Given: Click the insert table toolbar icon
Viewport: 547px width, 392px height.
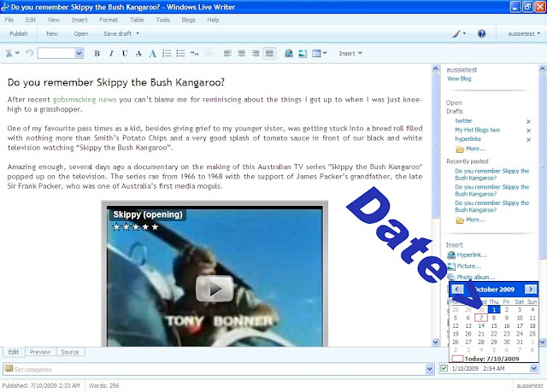Looking at the screenshot, I should pyautogui.click(x=316, y=53).
